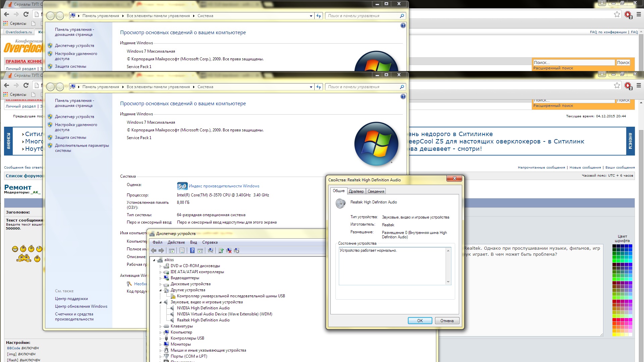Click the Update Driver Software toolbar icon
644x362 pixels.
point(221,250)
